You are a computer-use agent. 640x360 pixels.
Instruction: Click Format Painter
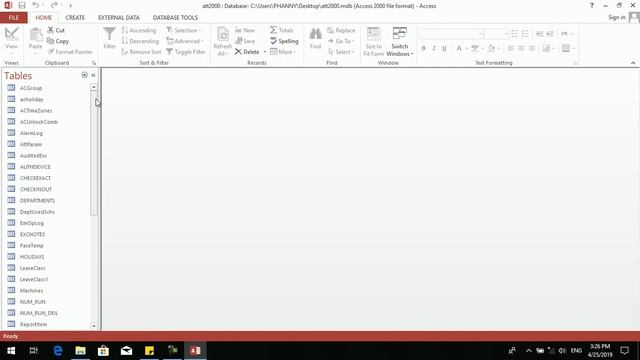click(70, 52)
